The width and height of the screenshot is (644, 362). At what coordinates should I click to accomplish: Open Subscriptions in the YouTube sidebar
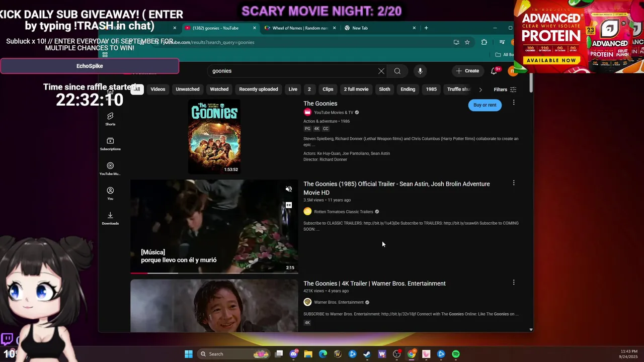click(x=110, y=144)
